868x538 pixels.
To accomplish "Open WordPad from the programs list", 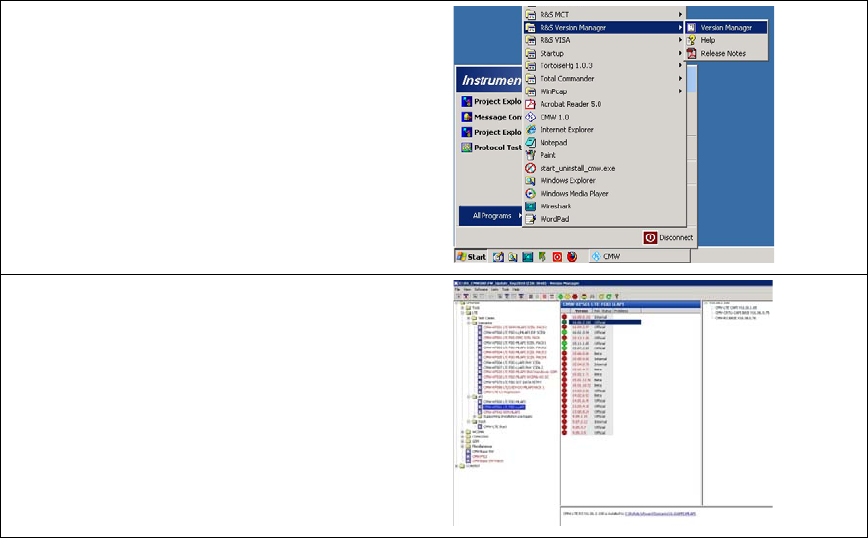I will (x=604, y=219).
